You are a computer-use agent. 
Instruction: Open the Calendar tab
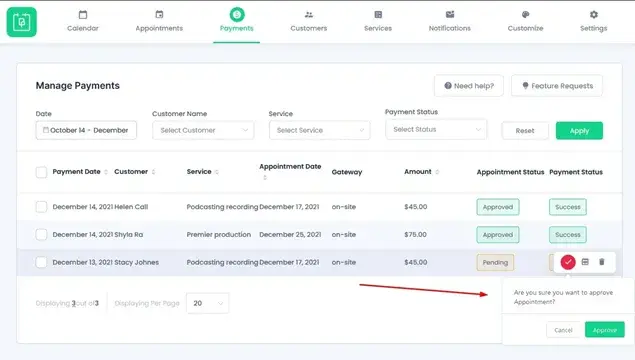[83, 21]
